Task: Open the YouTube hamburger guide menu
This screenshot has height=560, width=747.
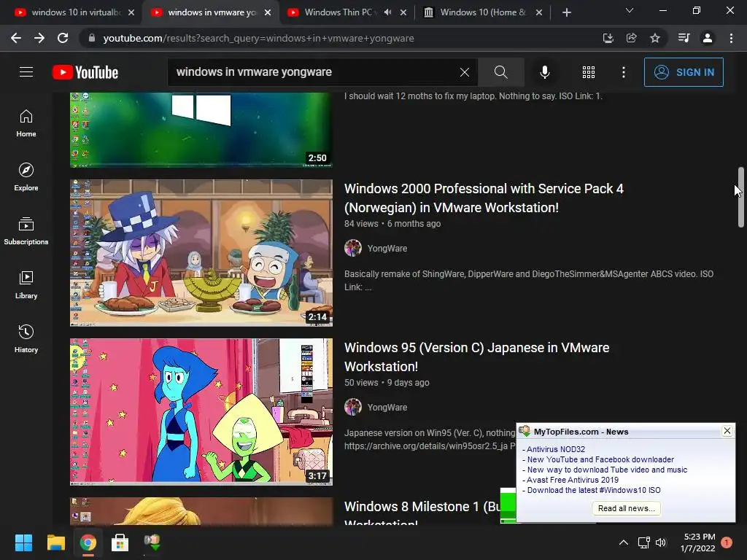Action: [26, 72]
